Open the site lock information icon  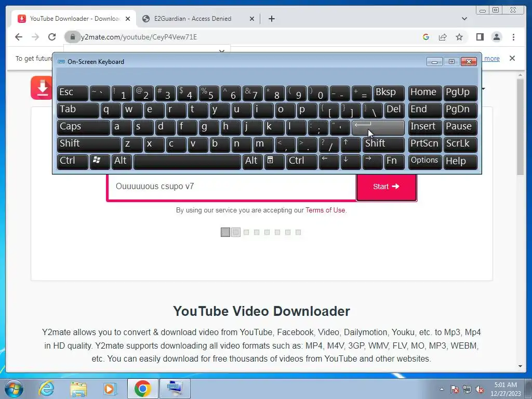click(72, 37)
